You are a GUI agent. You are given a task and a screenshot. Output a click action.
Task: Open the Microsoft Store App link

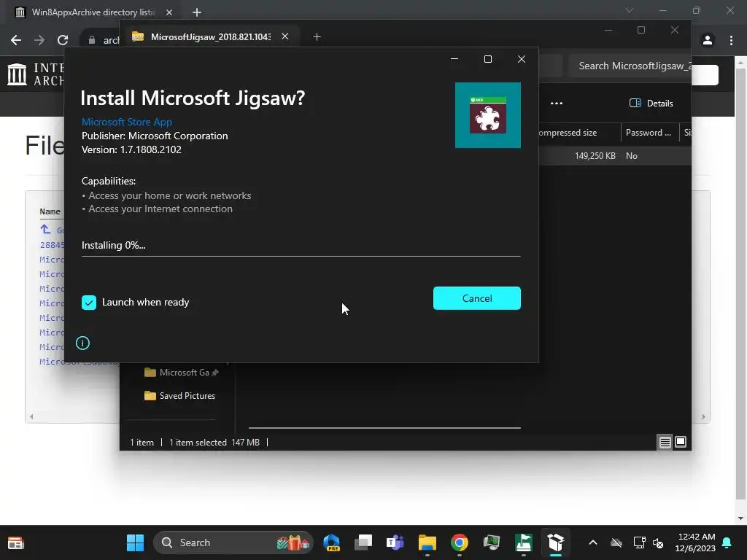coord(127,122)
